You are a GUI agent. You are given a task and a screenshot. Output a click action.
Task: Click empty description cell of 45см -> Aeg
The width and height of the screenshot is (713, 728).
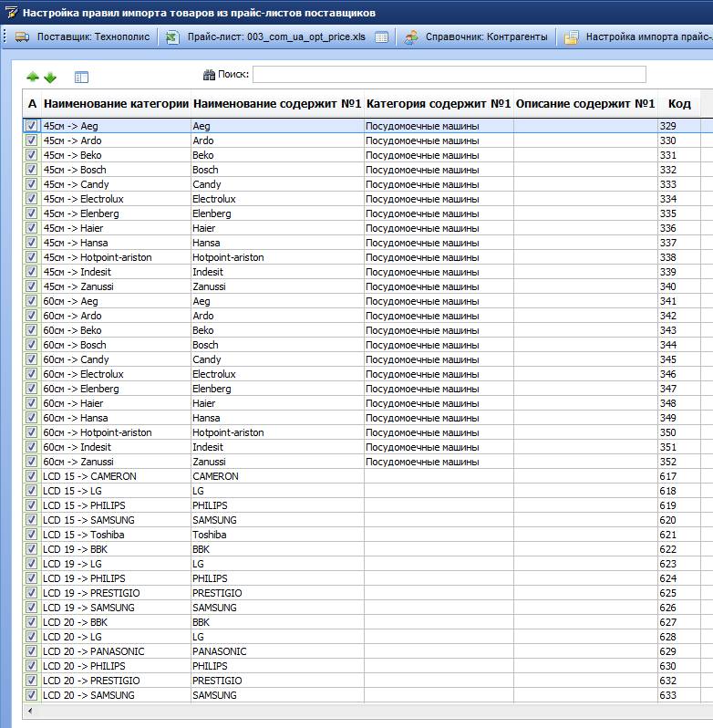tap(585, 126)
